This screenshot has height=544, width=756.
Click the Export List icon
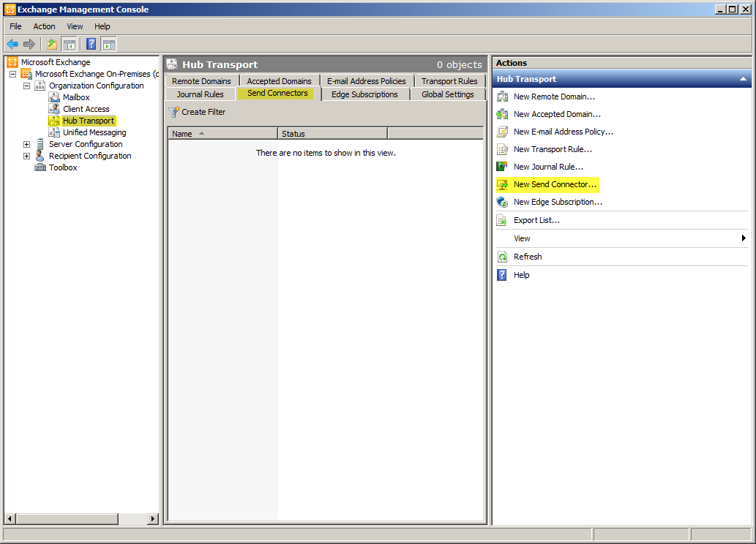click(x=502, y=220)
